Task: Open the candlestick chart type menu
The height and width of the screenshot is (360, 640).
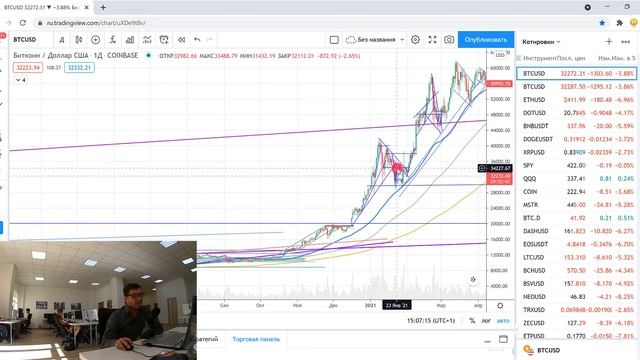Action: coord(79,40)
